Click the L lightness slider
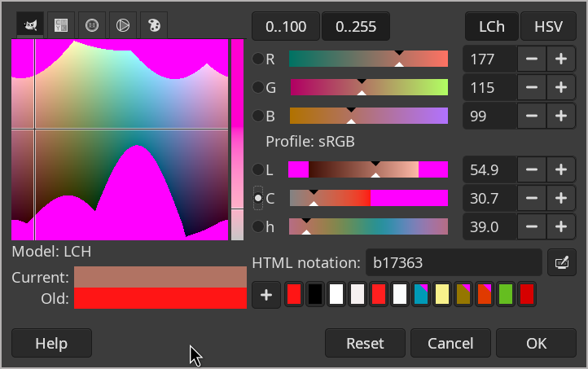Viewport: 588px width, 369px height. click(368, 169)
